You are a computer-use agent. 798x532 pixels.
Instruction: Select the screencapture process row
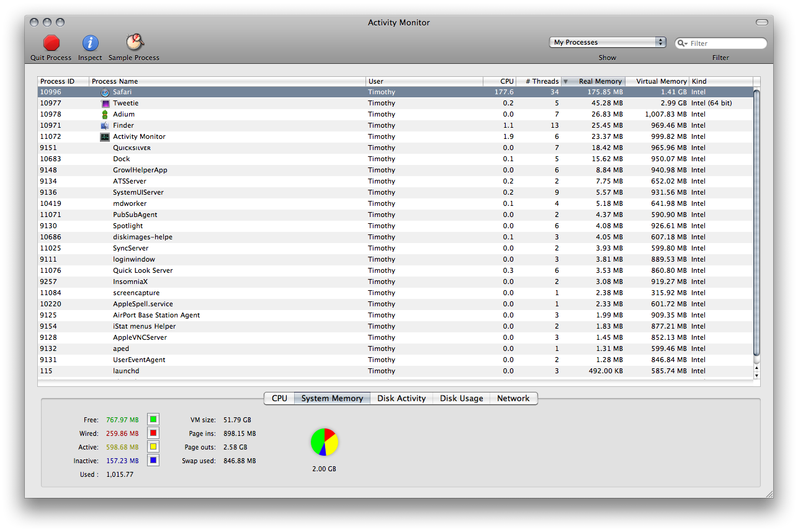pyautogui.click(x=395, y=293)
